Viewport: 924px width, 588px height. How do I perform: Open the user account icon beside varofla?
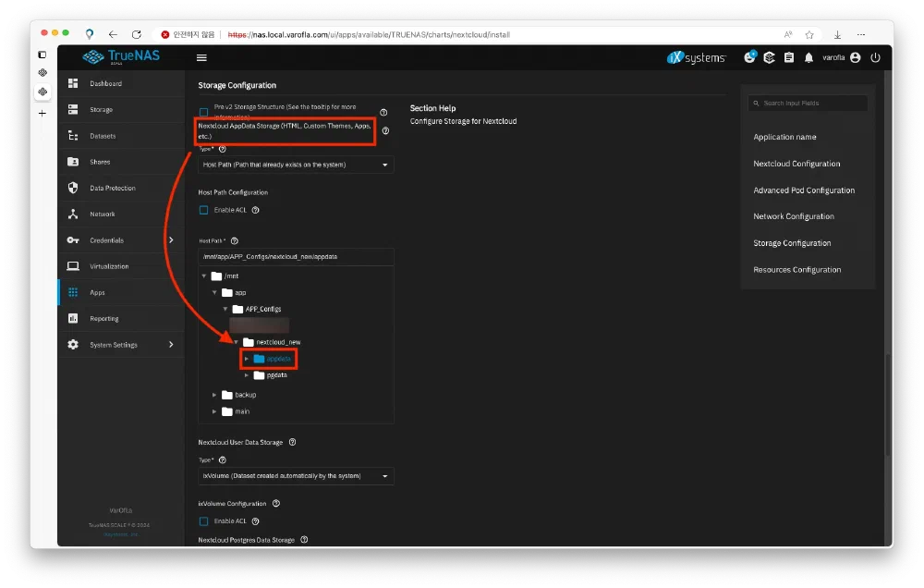coord(855,57)
